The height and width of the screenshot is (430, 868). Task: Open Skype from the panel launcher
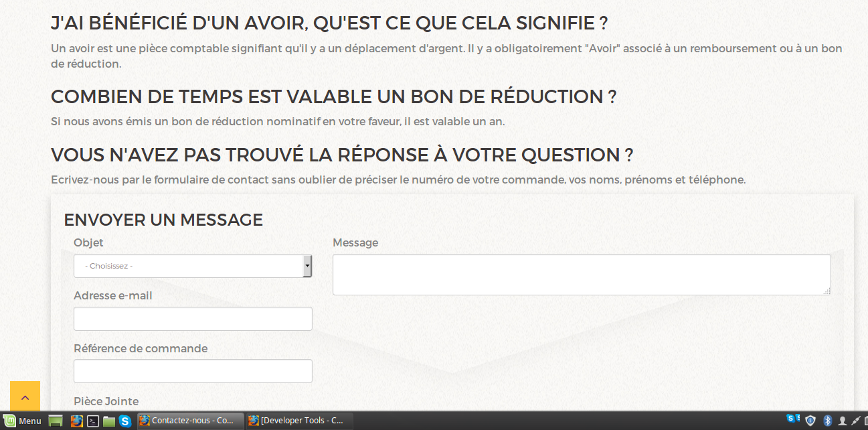[125, 421]
